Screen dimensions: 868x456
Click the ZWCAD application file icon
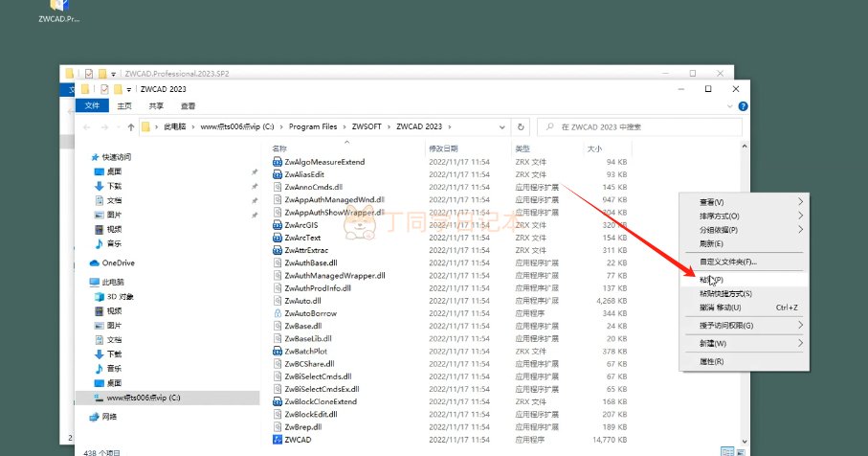click(x=277, y=440)
